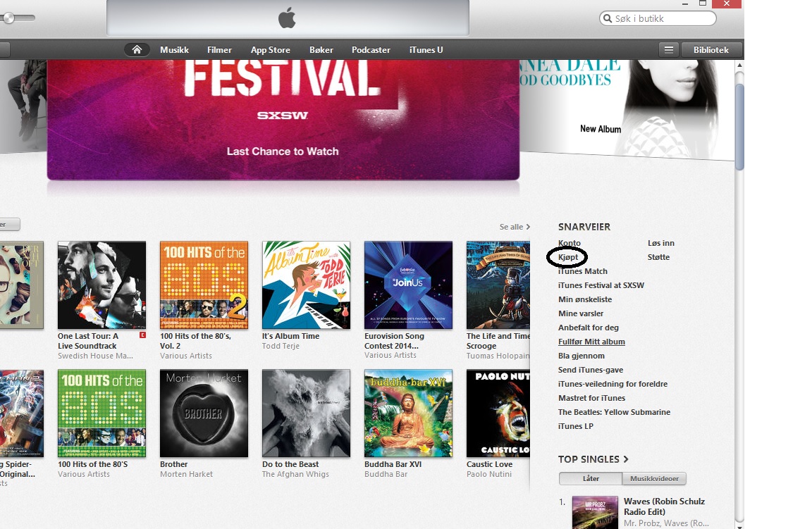Click the Apple logo in the display

287,18
